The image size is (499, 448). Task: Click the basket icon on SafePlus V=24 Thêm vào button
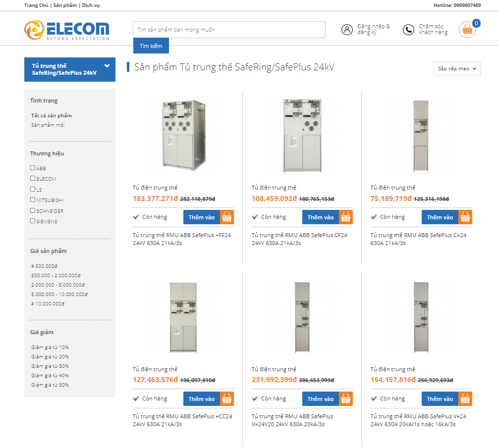pos(465,398)
